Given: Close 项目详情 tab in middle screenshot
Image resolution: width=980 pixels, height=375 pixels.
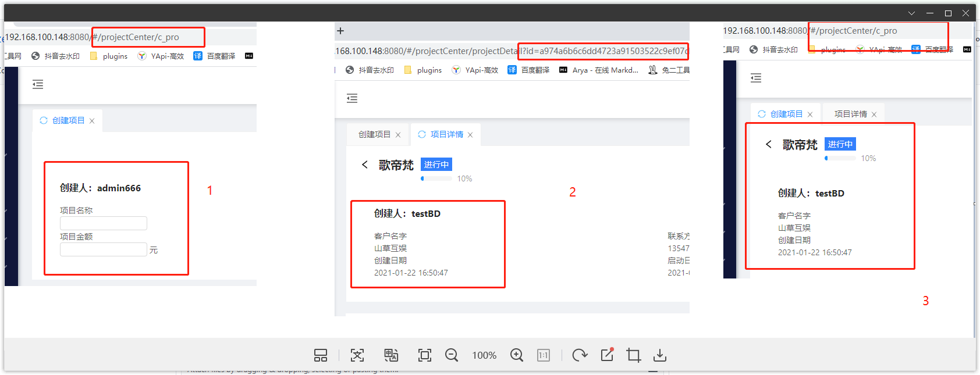Looking at the screenshot, I should click(470, 135).
